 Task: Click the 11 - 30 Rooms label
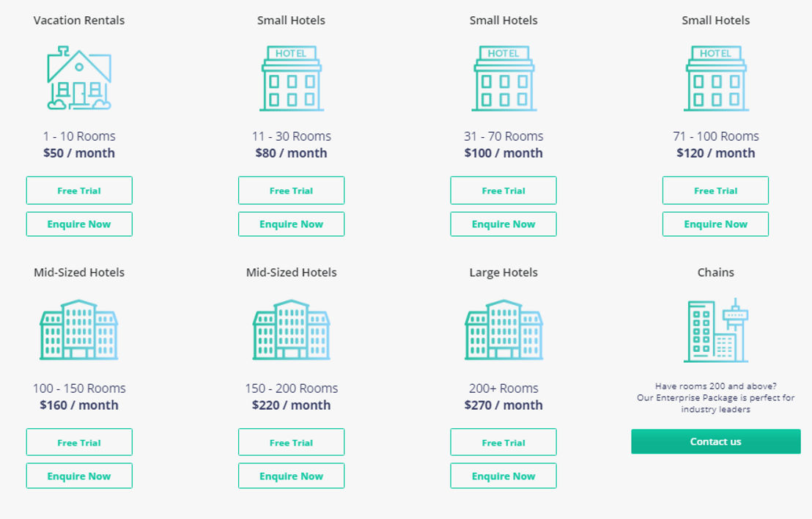point(292,136)
